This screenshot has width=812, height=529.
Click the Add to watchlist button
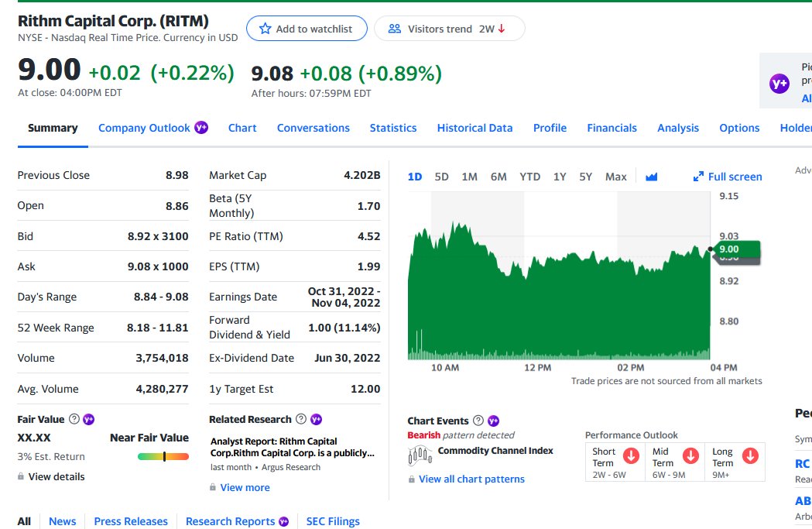(307, 29)
